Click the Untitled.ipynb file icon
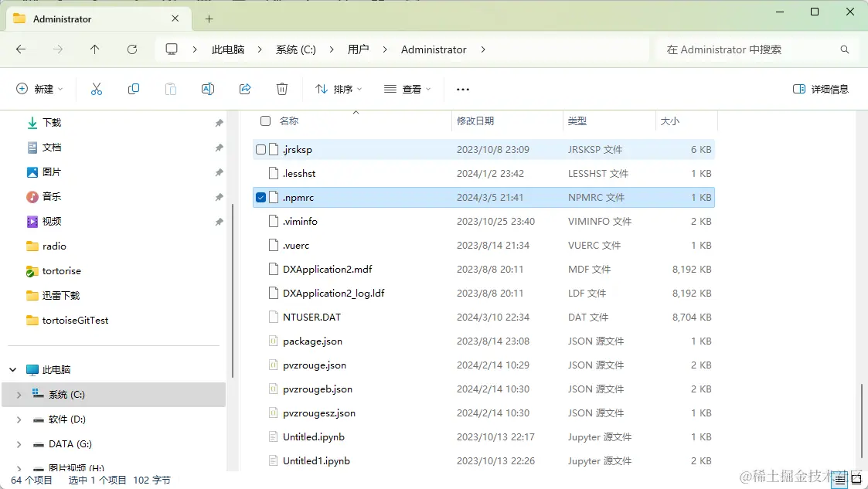Image resolution: width=868 pixels, height=489 pixels. [273, 437]
